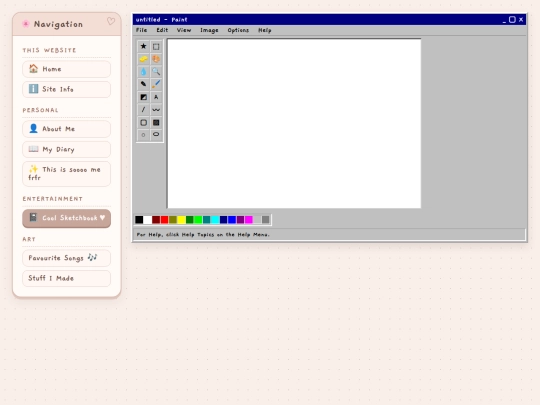Open the Edit menu in Paint
The image size is (540, 405).
162,30
